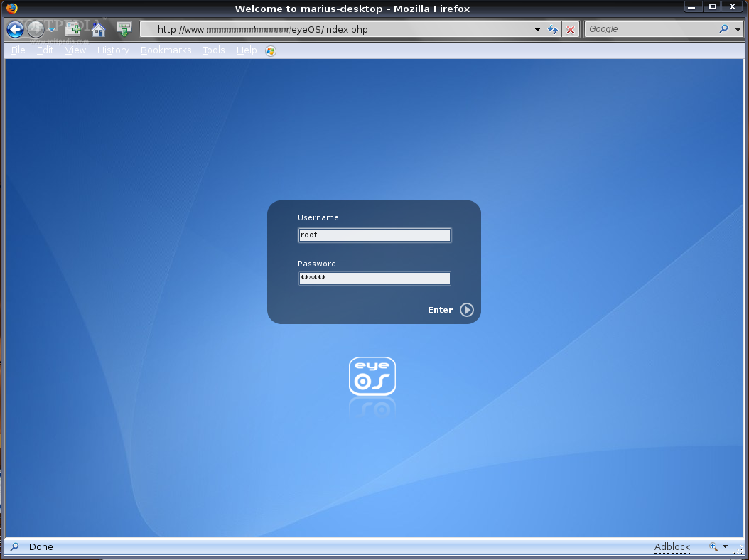Open the Downloads toolbar icon
749x560 pixels.
click(124, 29)
